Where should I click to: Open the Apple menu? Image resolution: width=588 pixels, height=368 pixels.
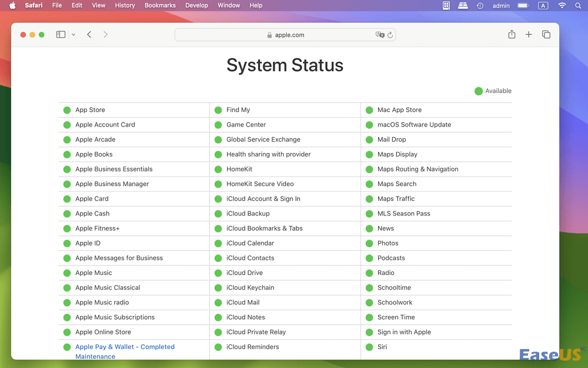click(x=12, y=5)
